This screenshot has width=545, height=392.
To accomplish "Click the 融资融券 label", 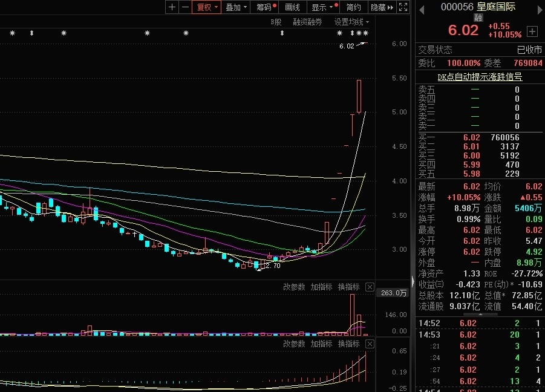I will 307,22.
